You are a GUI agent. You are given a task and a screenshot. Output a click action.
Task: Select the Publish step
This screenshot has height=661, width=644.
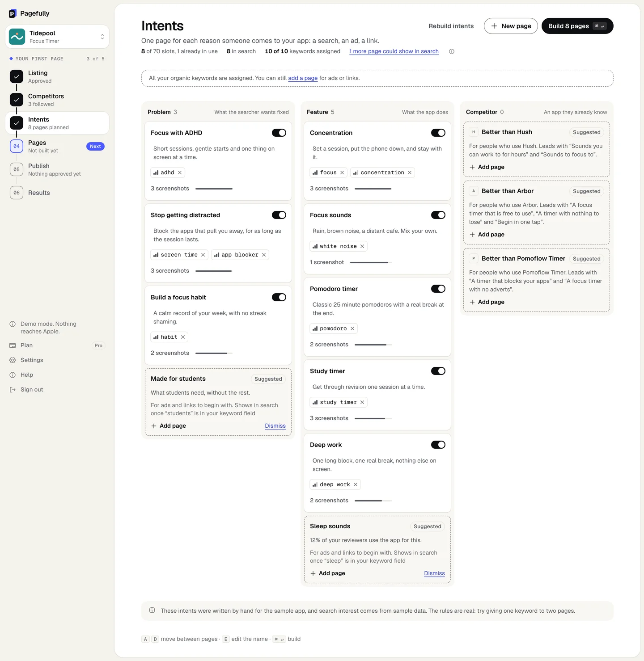tap(57, 169)
